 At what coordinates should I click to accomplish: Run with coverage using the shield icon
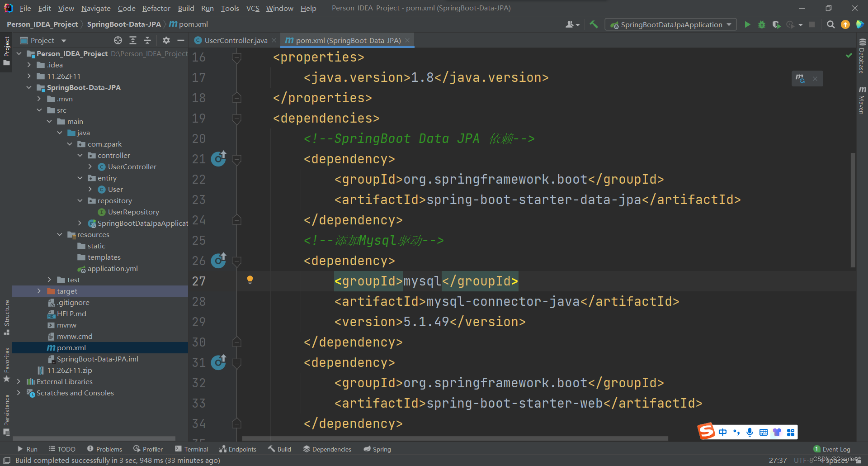[776, 24]
